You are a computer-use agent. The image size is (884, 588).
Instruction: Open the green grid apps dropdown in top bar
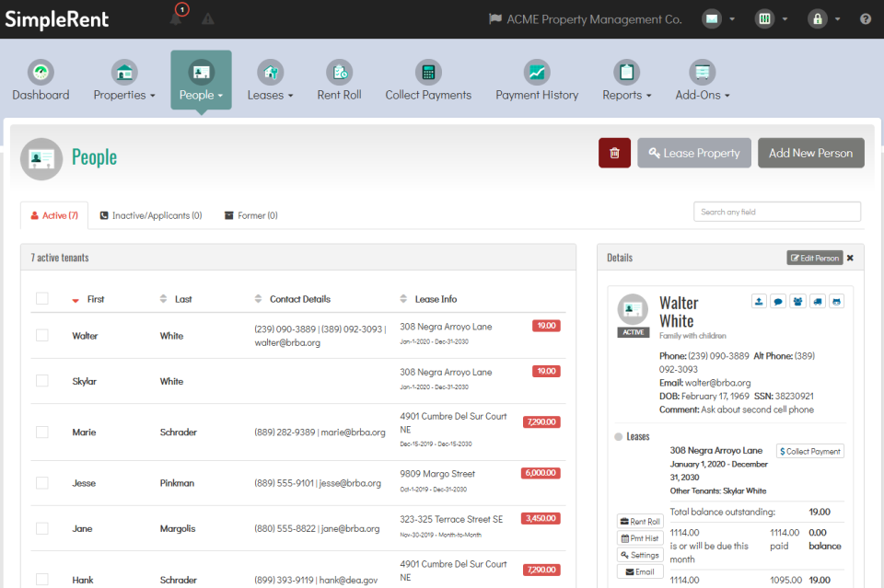[771, 19]
